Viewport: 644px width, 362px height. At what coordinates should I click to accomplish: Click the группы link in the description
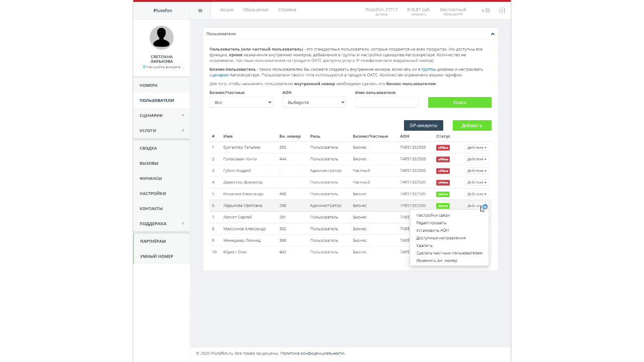(428, 69)
